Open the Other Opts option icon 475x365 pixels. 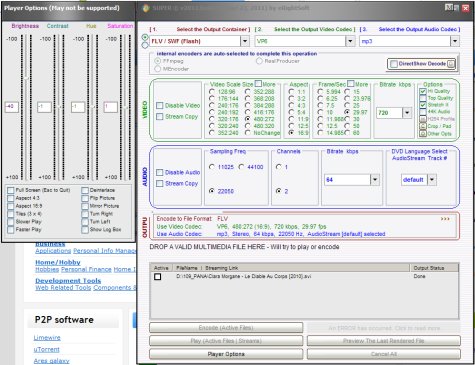[423, 133]
